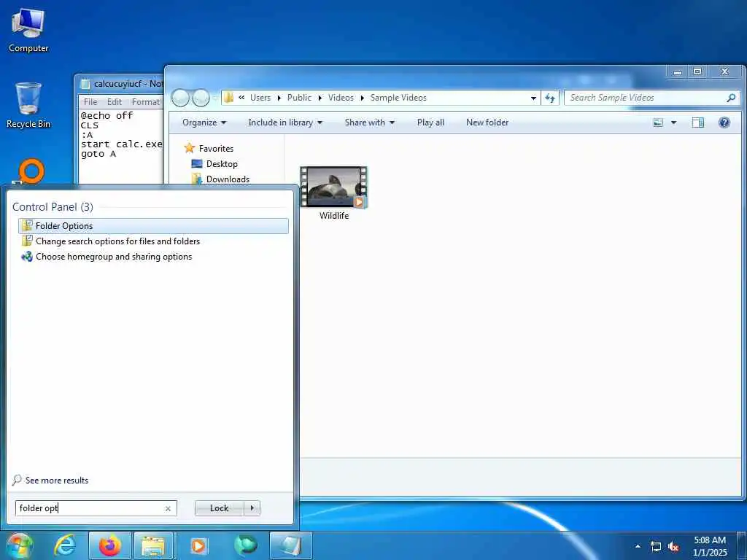Image resolution: width=747 pixels, height=560 pixels.
Task: Click See more results link
Action: click(x=57, y=481)
